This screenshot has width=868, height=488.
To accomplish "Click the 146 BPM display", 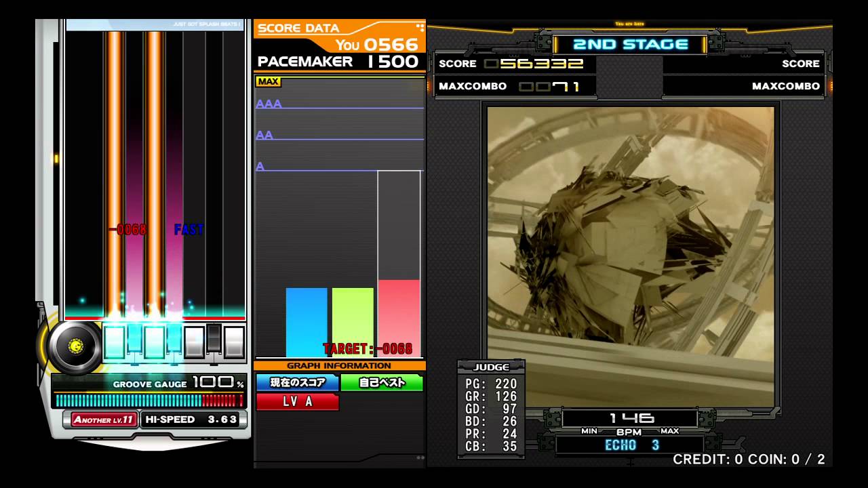I will [x=630, y=418].
